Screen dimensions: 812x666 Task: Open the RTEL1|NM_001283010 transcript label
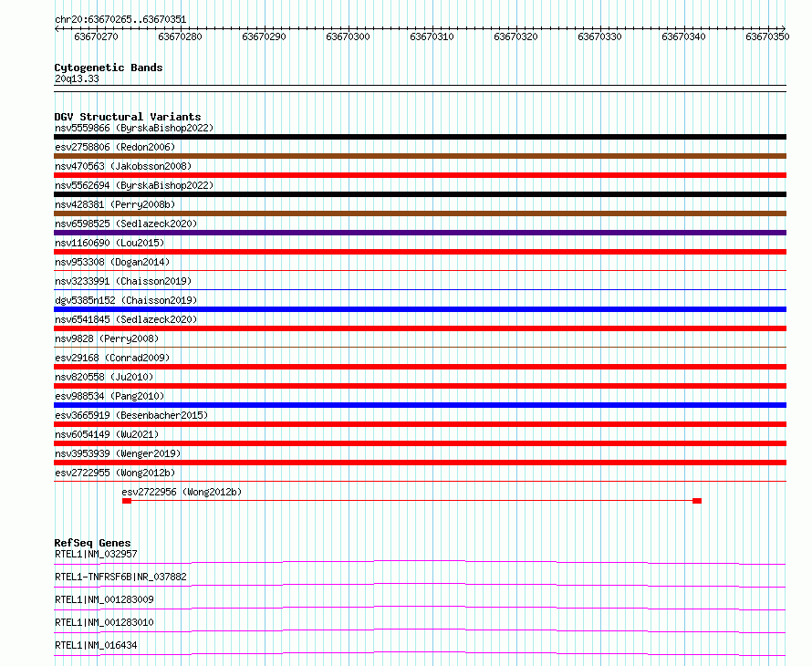click(x=104, y=622)
